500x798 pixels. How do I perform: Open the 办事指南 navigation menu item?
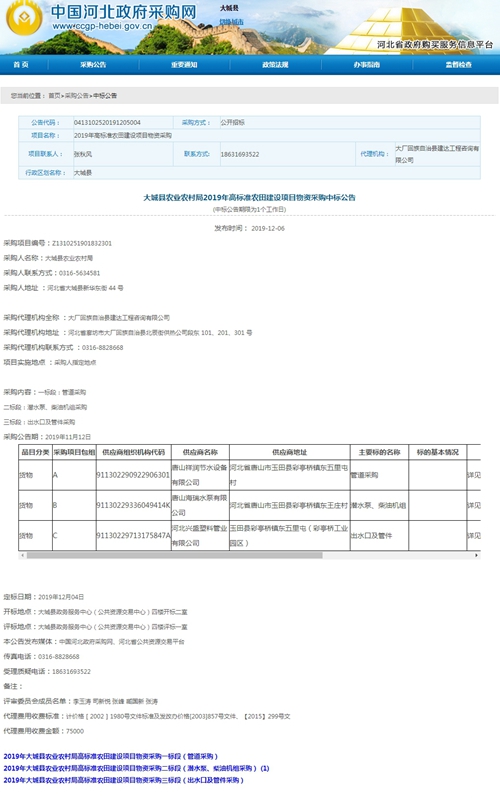[x=367, y=65]
